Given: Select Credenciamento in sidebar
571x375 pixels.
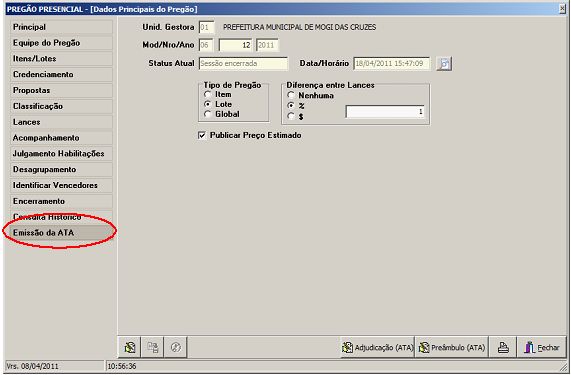Looking at the screenshot, I should 60,75.
